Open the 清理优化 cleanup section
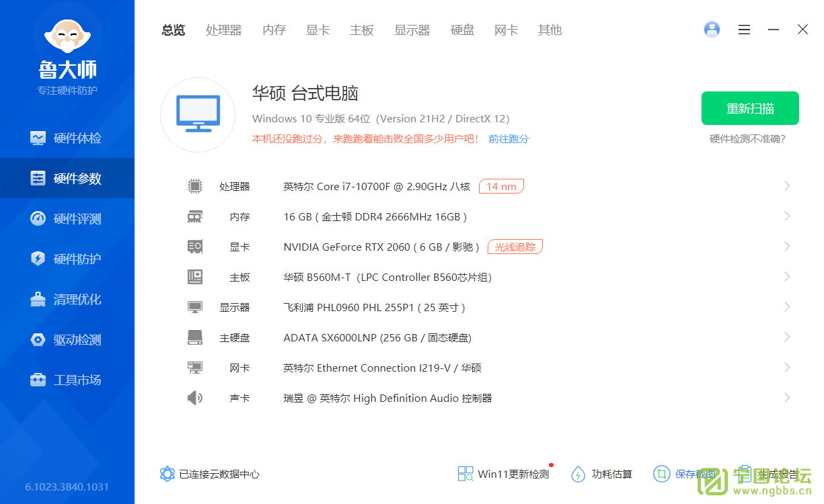 (x=67, y=299)
